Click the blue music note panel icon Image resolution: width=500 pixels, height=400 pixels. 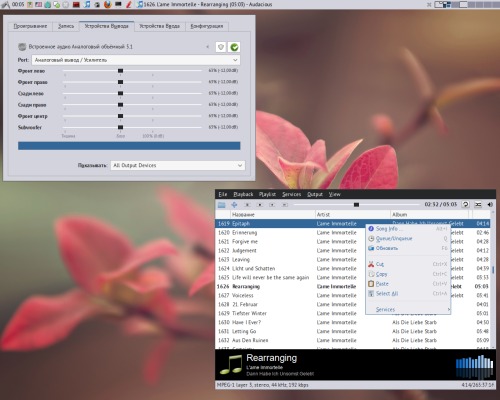point(87,4)
